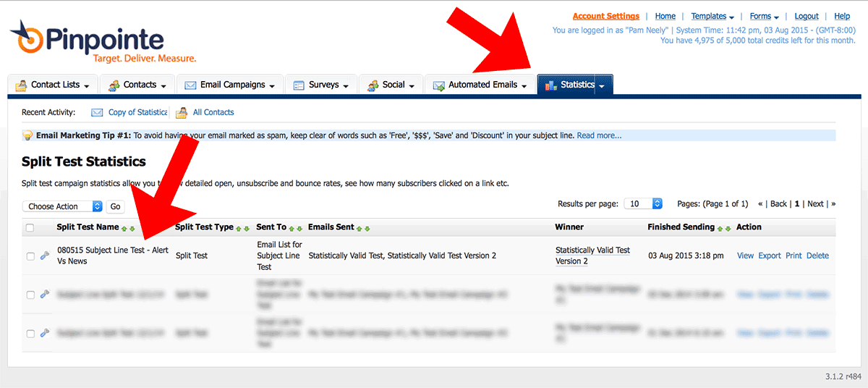
Task: Open Account Settings
Action: pyautogui.click(x=606, y=16)
